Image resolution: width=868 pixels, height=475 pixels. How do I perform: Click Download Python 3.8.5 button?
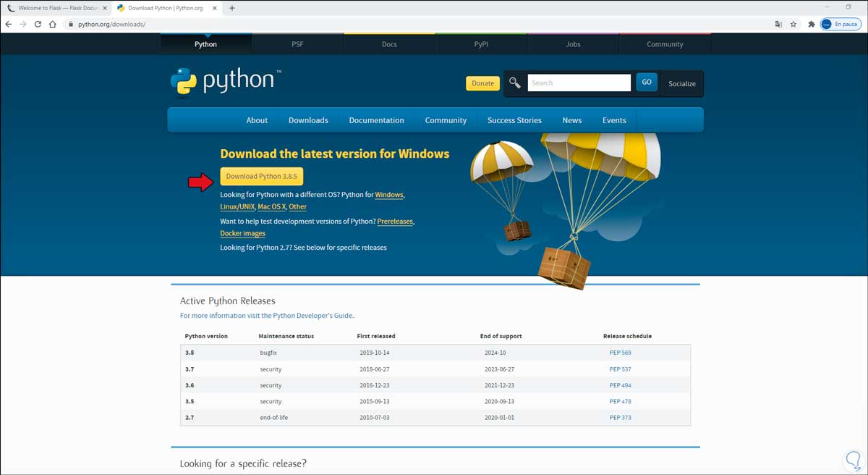tap(262, 176)
